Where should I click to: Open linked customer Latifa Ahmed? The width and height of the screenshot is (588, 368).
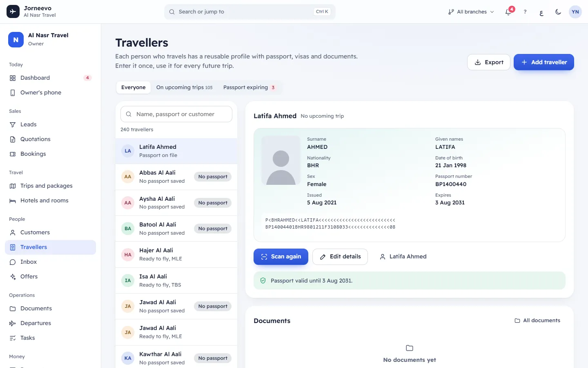coord(403,257)
